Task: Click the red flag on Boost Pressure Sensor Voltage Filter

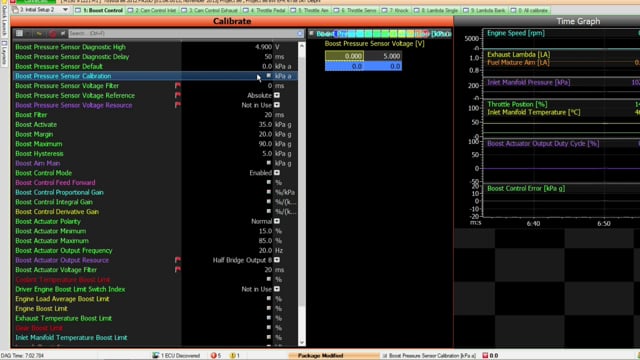Action: pyautogui.click(x=178, y=86)
